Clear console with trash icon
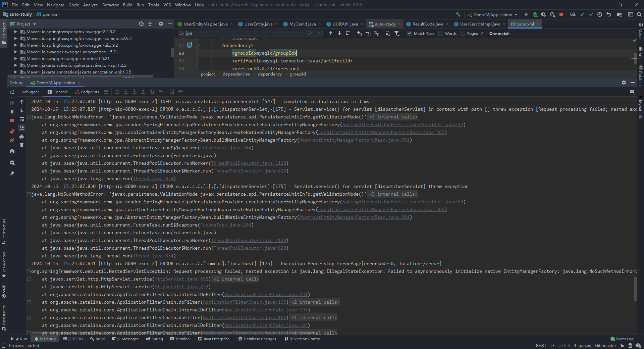 22,145
